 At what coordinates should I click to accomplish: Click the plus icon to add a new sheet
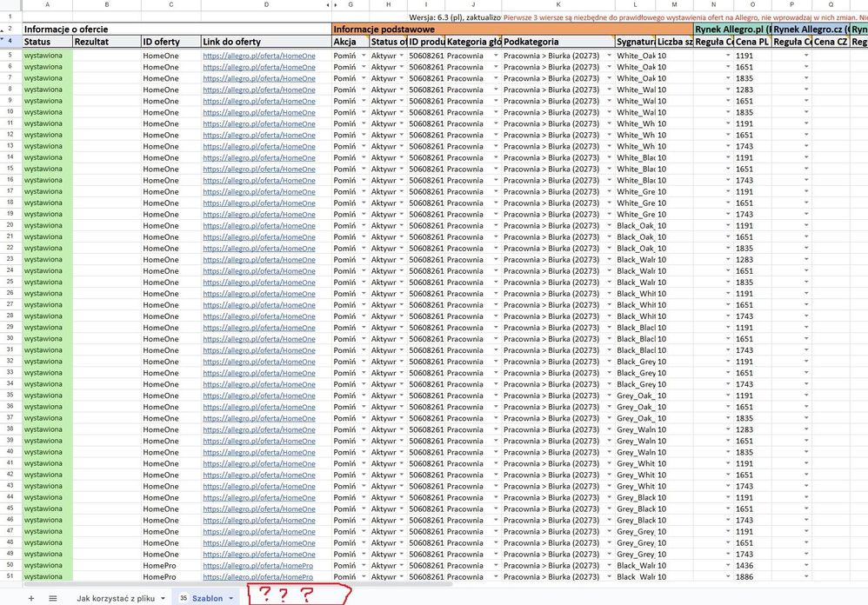(x=31, y=598)
